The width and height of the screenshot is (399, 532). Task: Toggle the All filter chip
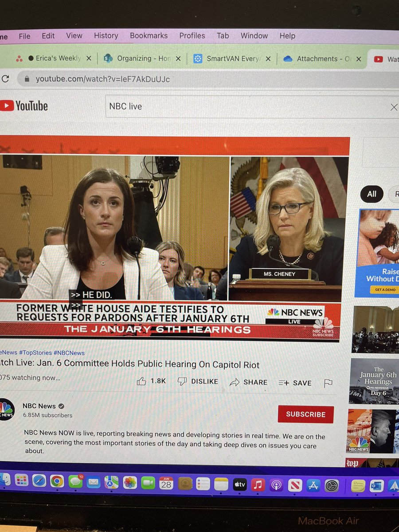tap(372, 194)
